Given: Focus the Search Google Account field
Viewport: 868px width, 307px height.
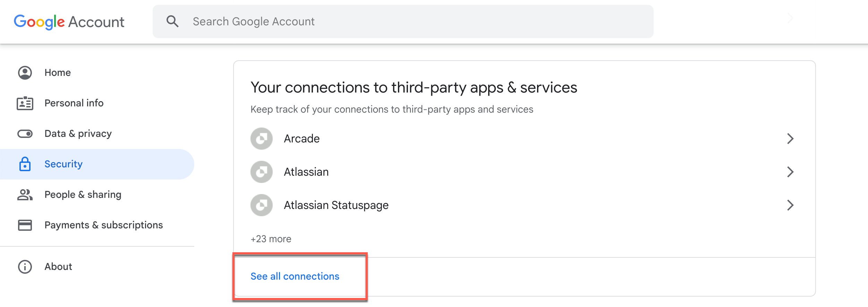Looking at the screenshot, I should (403, 21).
